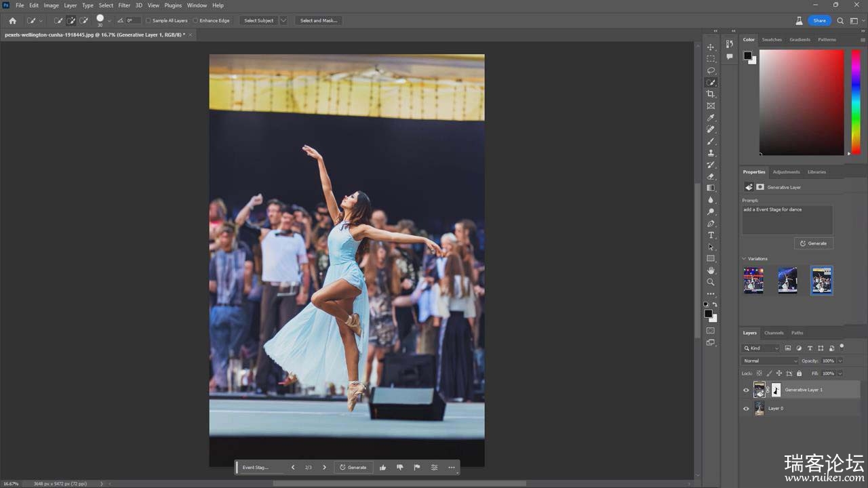Open the Normal blend mode dropdown
This screenshot has width=868, height=488.
[770, 361]
